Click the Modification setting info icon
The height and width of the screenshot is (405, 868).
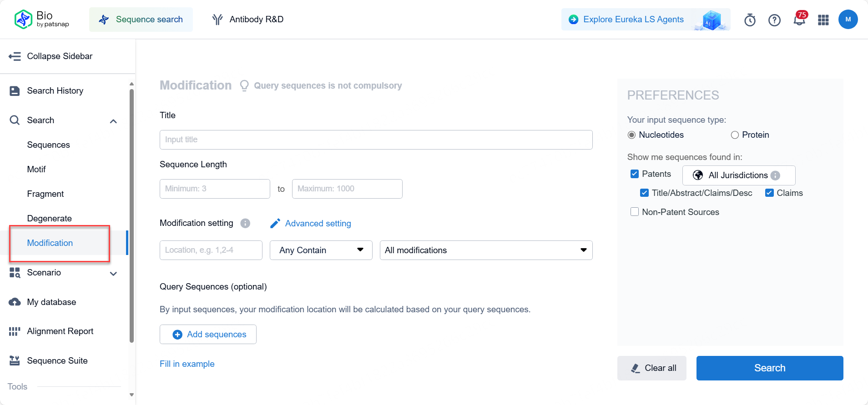(x=245, y=223)
